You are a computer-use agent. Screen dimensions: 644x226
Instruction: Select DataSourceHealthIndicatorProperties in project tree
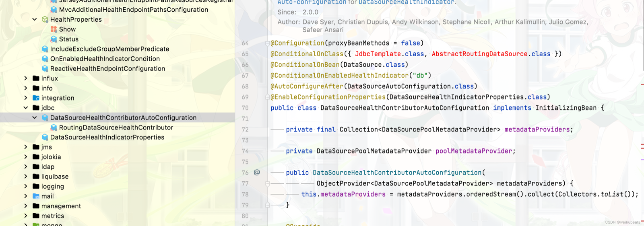[x=107, y=137]
